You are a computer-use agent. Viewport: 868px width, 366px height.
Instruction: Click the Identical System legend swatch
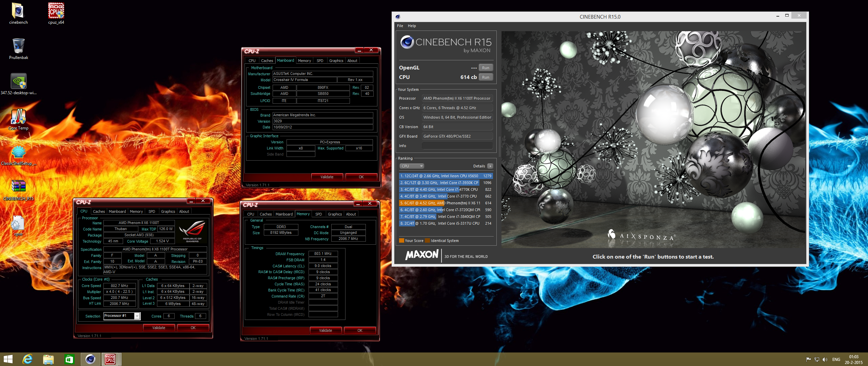tap(428, 241)
